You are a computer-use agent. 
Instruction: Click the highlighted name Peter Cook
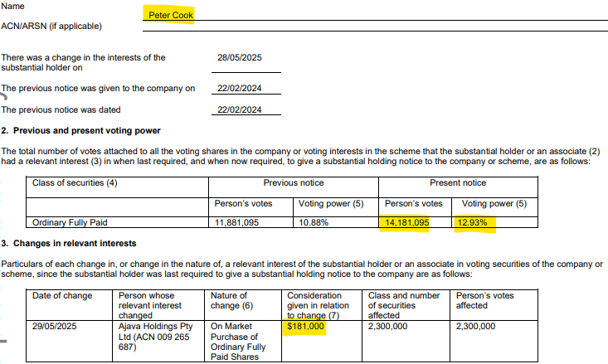[170, 14]
